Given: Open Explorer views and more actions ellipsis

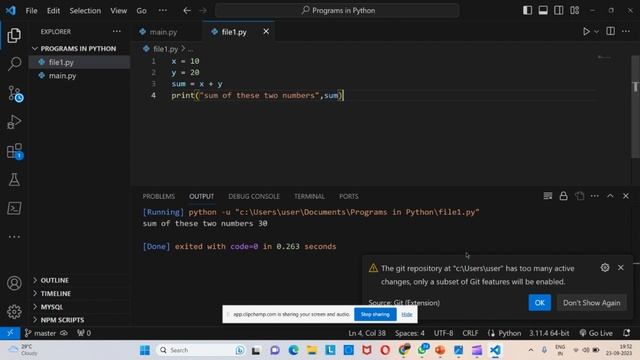Looking at the screenshot, I should click(117, 31).
